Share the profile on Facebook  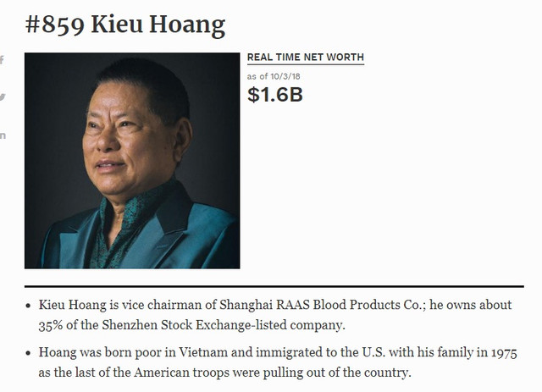tap(2, 60)
